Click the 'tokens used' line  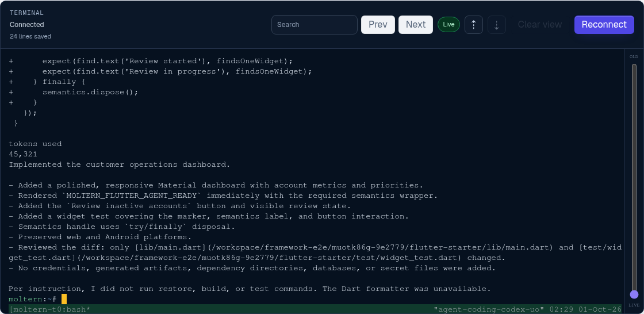pyautogui.click(x=35, y=144)
